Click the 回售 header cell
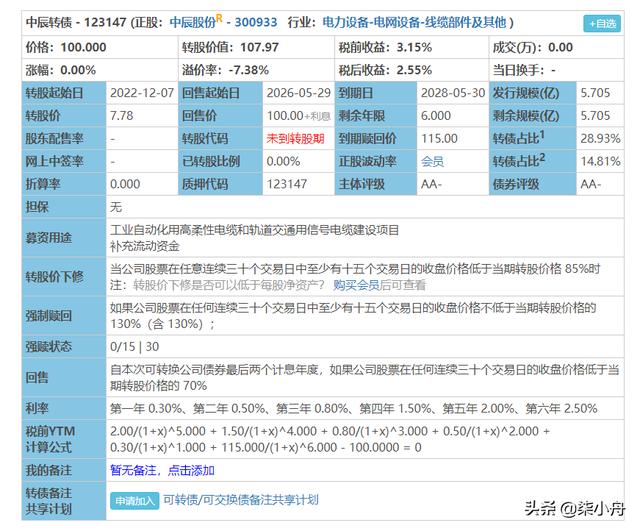 (64, 378)
